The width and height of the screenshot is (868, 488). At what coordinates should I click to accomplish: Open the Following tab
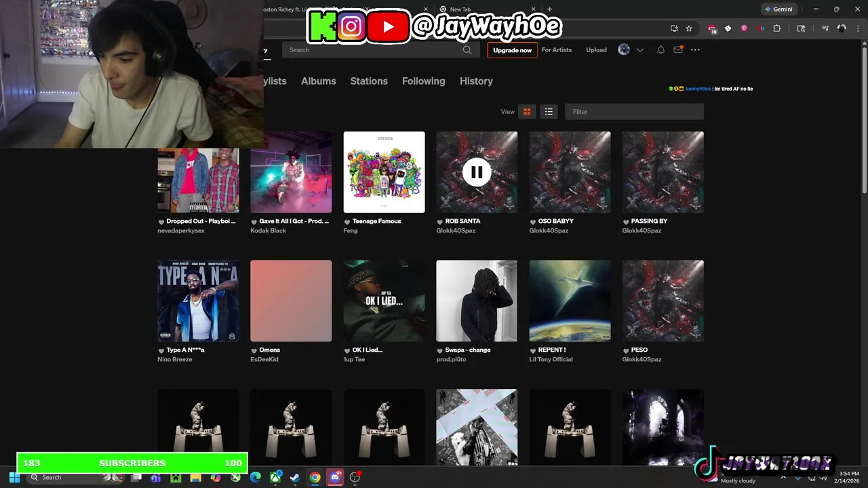coord(424,81)
